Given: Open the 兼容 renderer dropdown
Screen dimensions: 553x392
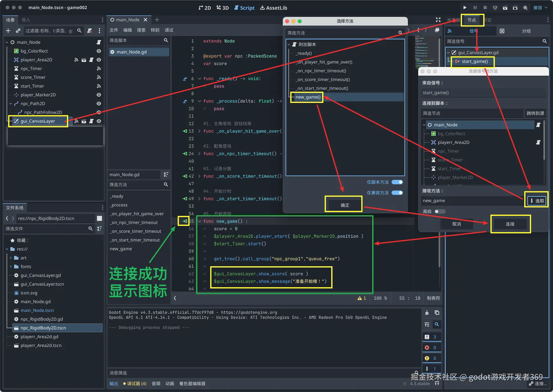Looking at the screenshot, I should click(x=540, y=8).
